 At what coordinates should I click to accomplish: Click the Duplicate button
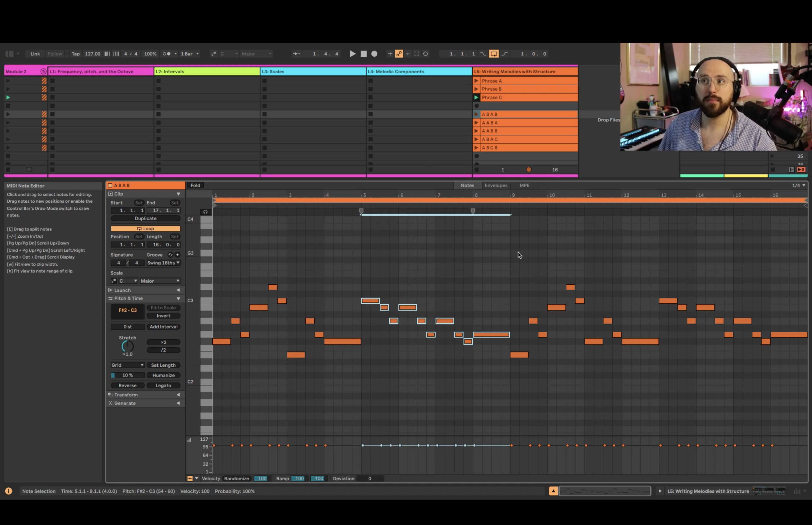coord(145,219)
